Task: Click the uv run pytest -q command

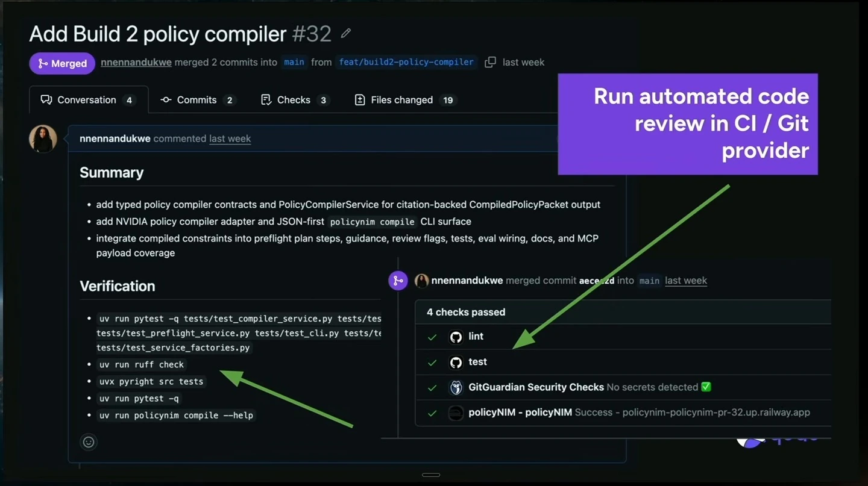Action: point(139,398)
